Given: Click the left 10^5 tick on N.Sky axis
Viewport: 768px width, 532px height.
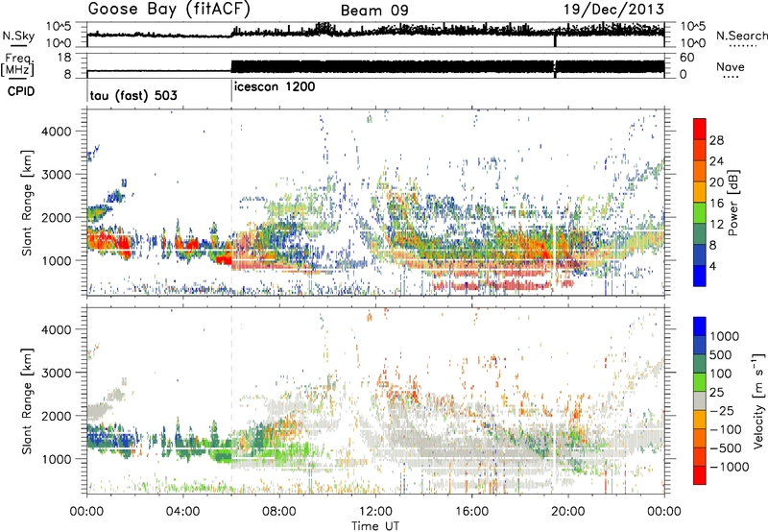Looking at the screenshot, I should tap(59, 27).
